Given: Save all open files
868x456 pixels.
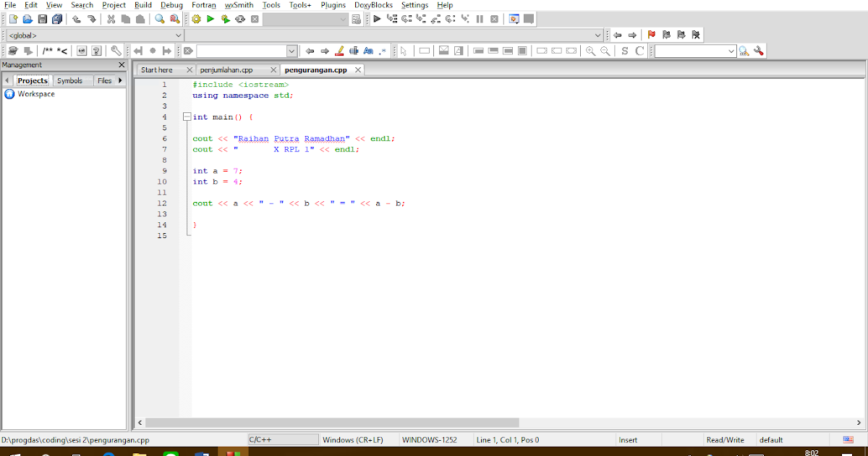Looking at the screenshot, I should pyautogui.click(x=59, y=19).
